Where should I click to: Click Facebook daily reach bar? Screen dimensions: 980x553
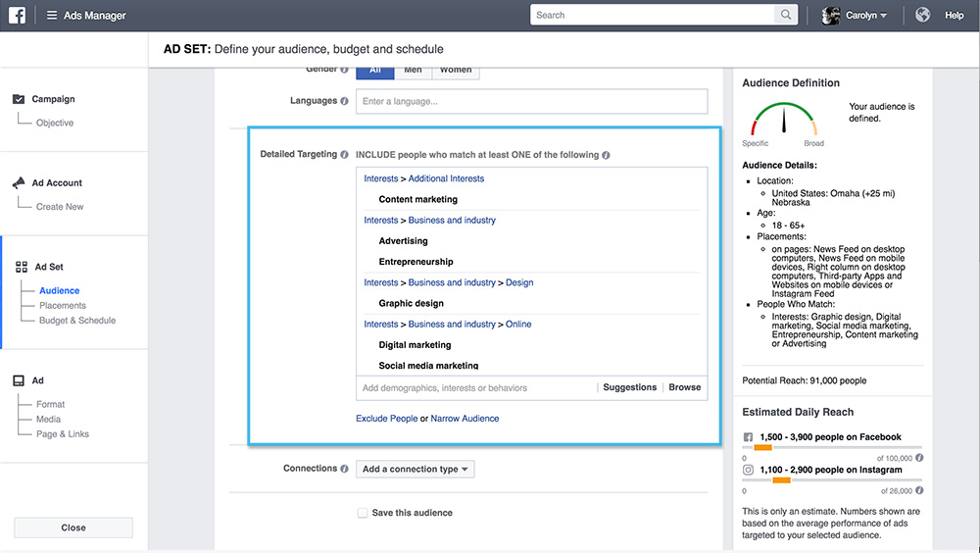[832, 447]
